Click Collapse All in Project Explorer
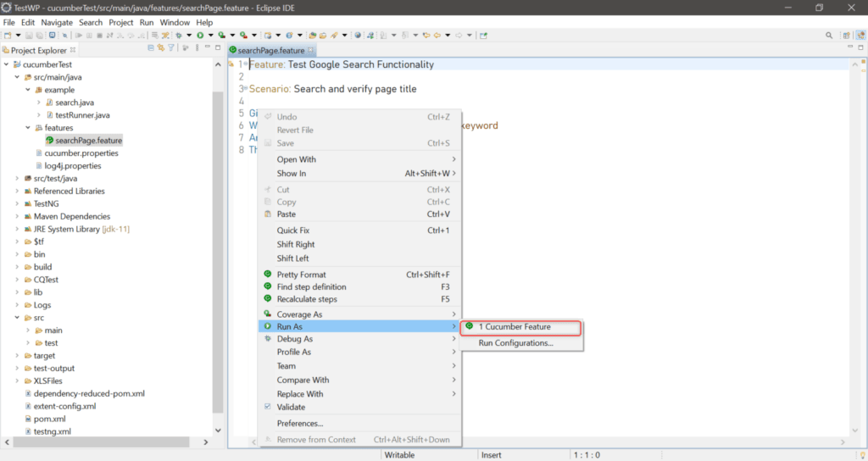 point(151,48)
